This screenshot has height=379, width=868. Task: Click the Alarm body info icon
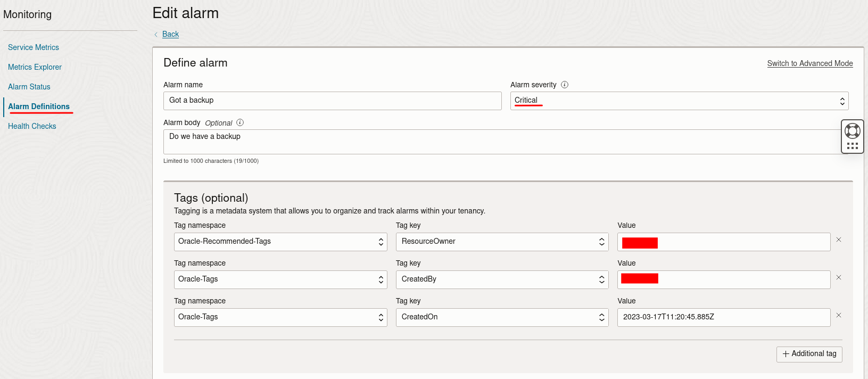[x=240, y=122]
